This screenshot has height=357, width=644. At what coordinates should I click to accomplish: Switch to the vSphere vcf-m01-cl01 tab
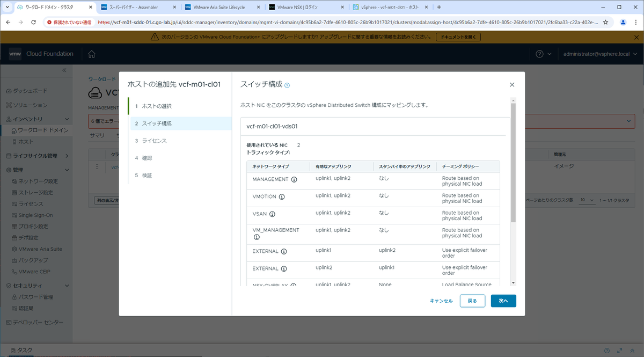[x=390, y=8]
